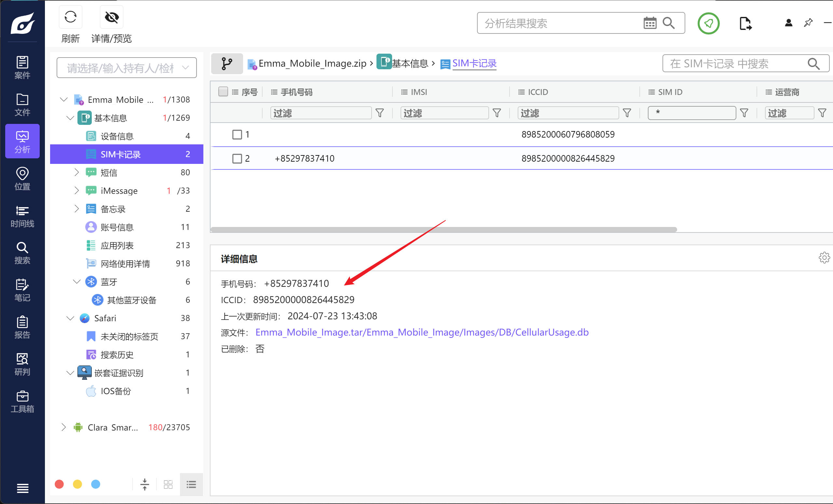
Task: Toggle the details/preview eye icon
Action: pyautogui.click(x=112, y=17)
